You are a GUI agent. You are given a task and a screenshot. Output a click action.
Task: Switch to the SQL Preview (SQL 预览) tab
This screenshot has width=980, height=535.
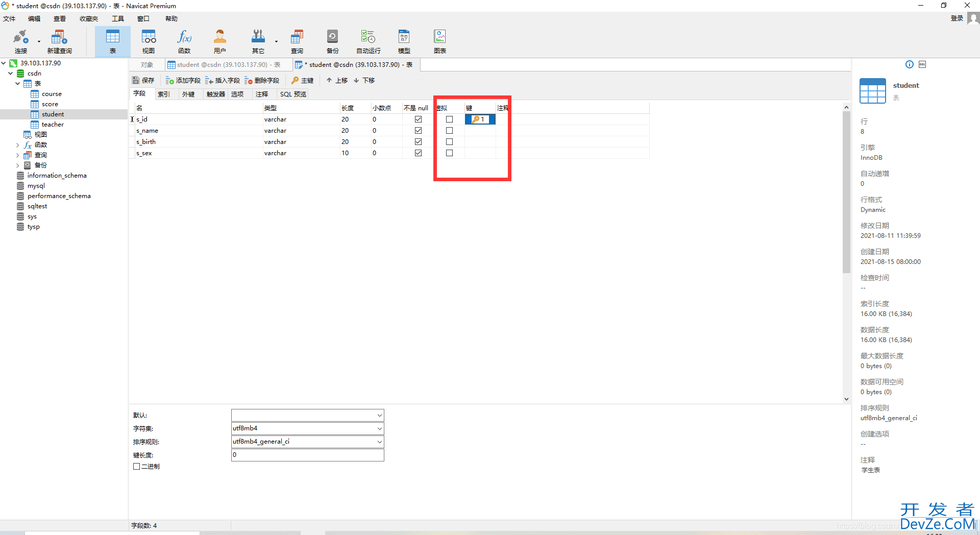[293, 94]
